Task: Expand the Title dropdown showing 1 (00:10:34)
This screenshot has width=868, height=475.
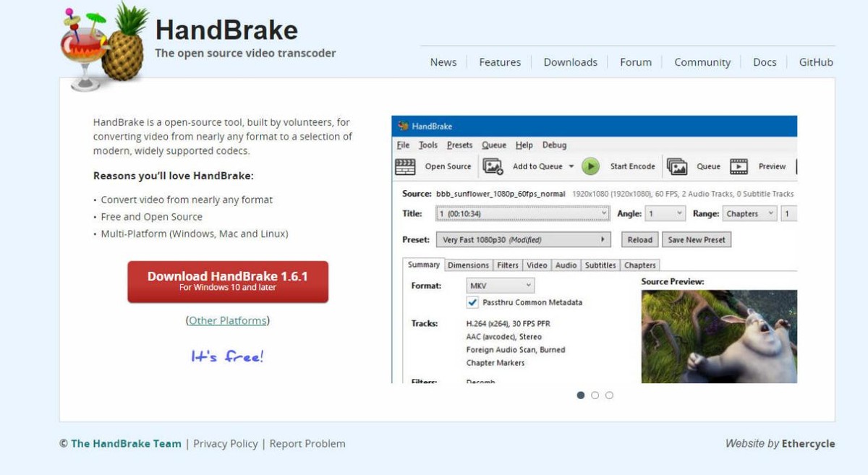Action: (523, 214)
